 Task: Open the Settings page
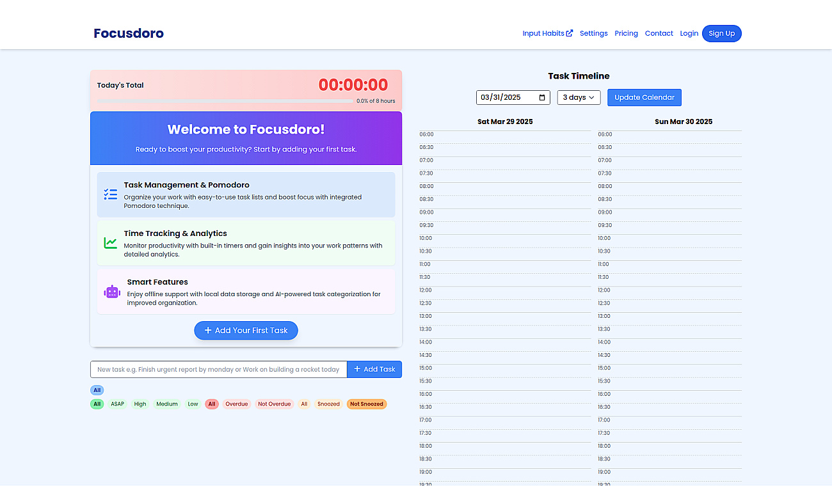pos(594,33)
